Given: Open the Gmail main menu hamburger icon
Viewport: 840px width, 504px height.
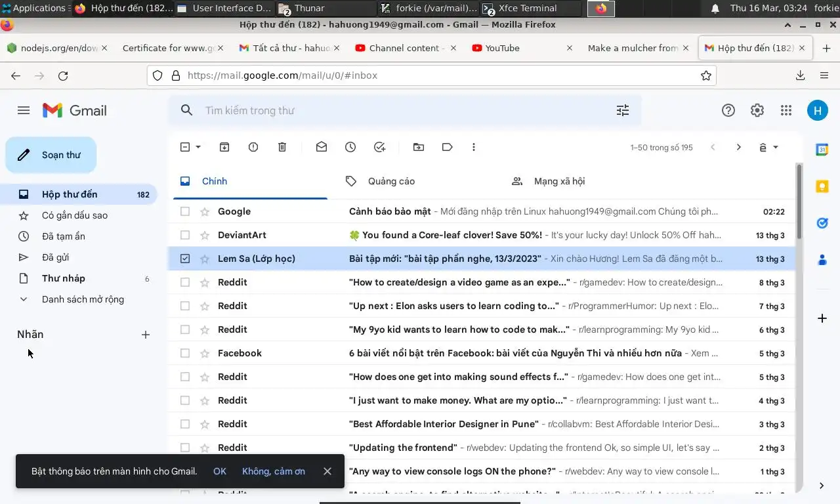Looking at the screenshot, I should 24,110.
